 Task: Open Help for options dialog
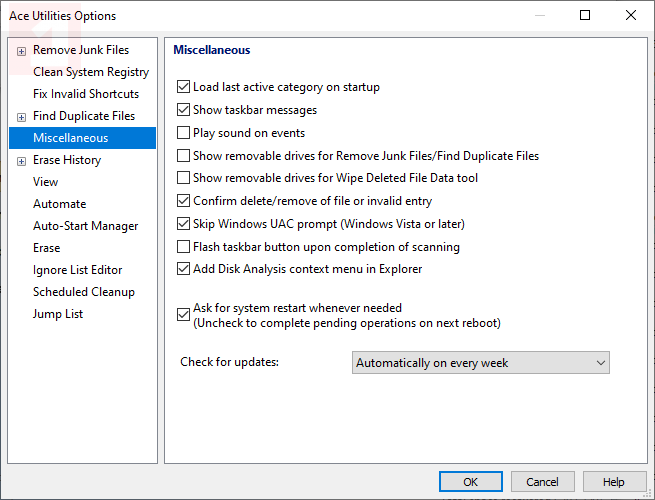613,482
